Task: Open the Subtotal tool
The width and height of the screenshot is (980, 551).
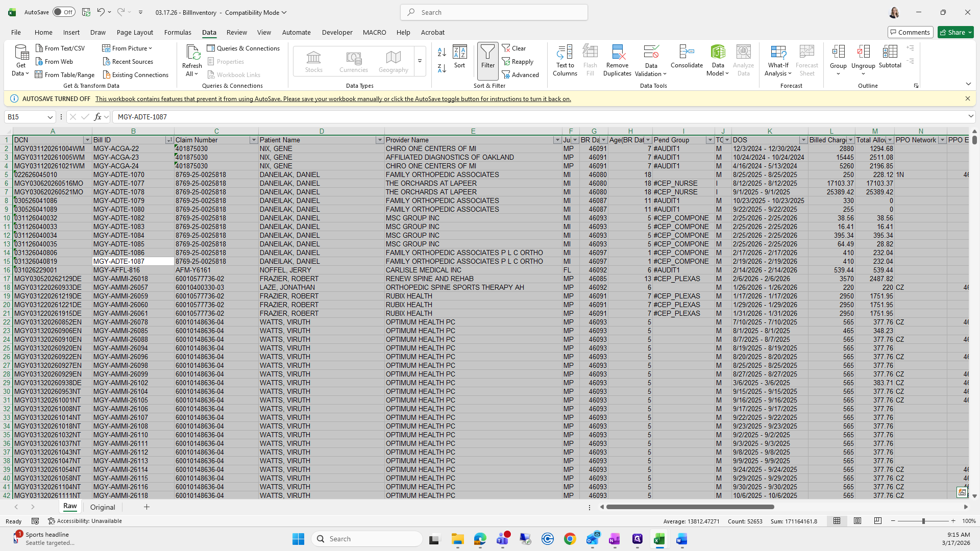Action: click(890, 53)
